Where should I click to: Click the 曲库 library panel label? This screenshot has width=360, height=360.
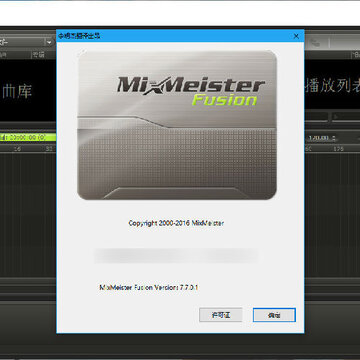pos(17,92)
